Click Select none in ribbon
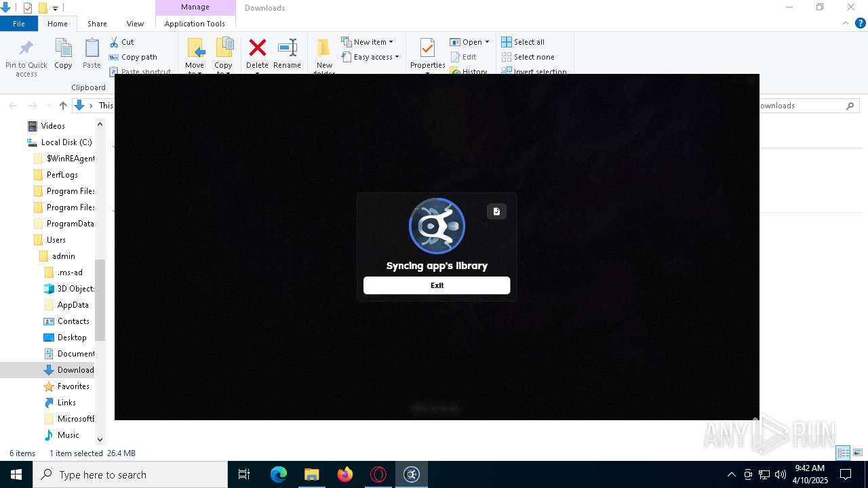 pos(528,57)
